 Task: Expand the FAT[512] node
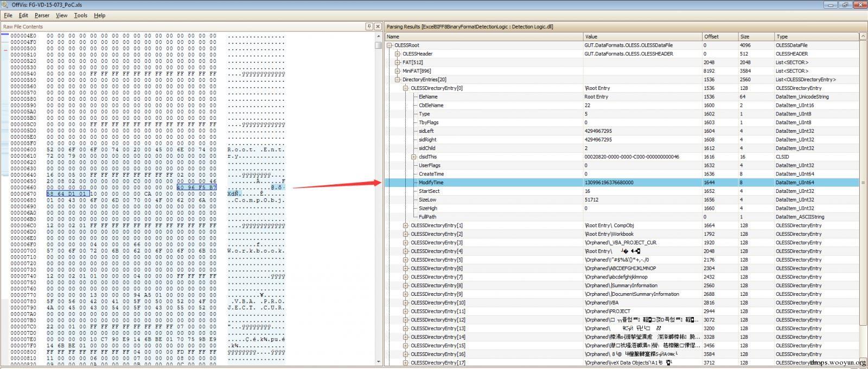tap(397, 62)
